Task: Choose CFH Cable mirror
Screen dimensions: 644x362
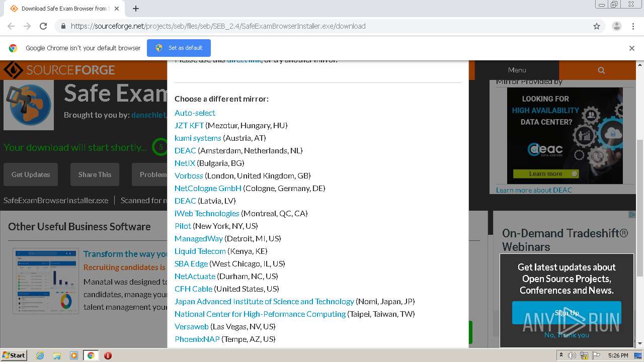Action: coord(193,289)
